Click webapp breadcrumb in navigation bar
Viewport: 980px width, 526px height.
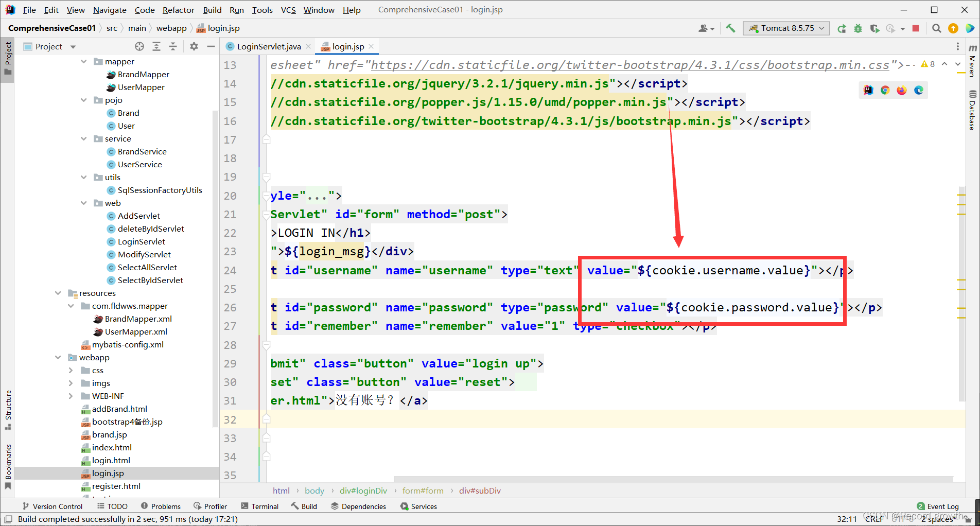[171, 28]
